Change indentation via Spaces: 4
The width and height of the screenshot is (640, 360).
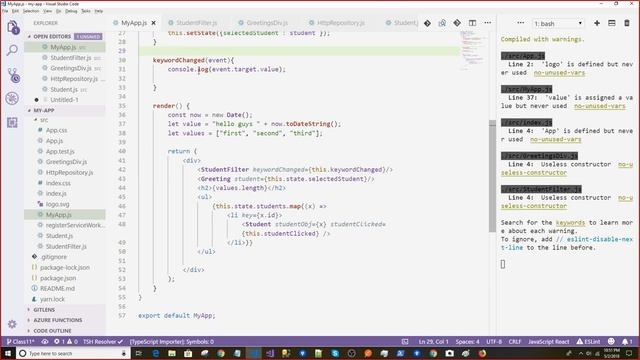coord(468,342)
